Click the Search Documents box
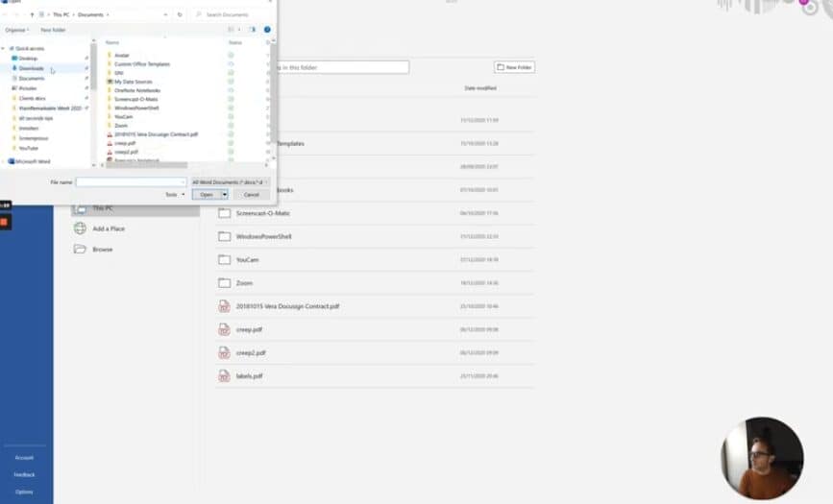The width and height of the screenshot is (833, 504). tap(231, 14)
